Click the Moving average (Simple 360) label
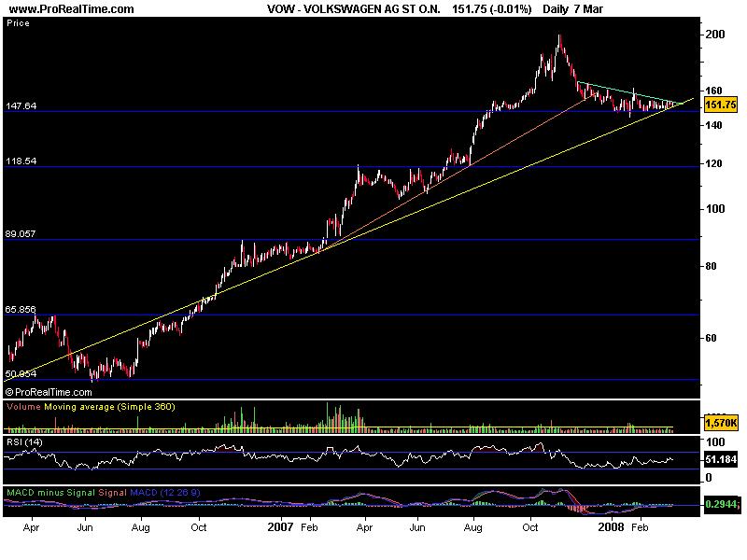747x560 pixels. click(109, 407)
